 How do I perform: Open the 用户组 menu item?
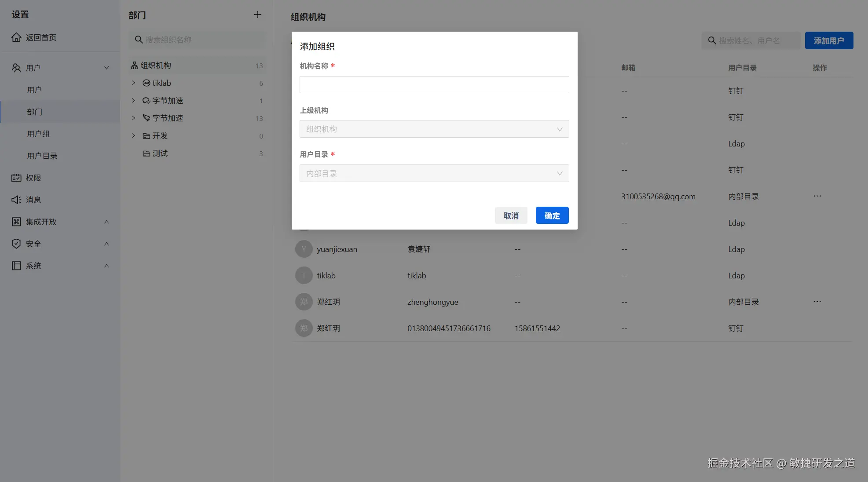point(38,134)
